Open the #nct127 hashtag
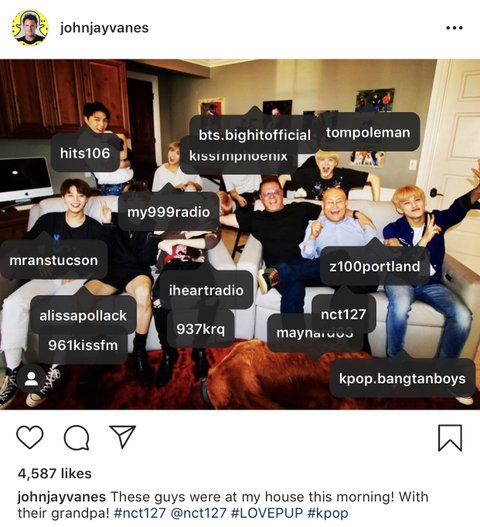The height and width of the screenshot is (527, 480). (x=140, y=513)
